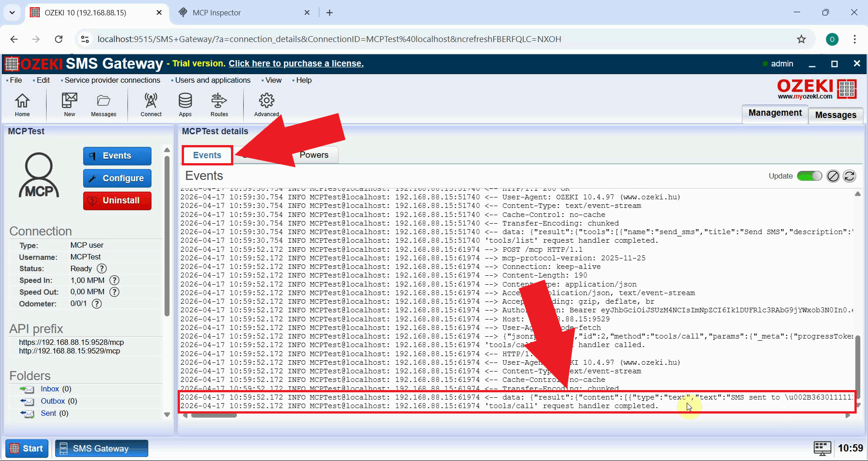This screenshot has height=461, width=868.
Task: Click the http://192.168.88.15:9529/mcp API prefix
Action: 70,351
